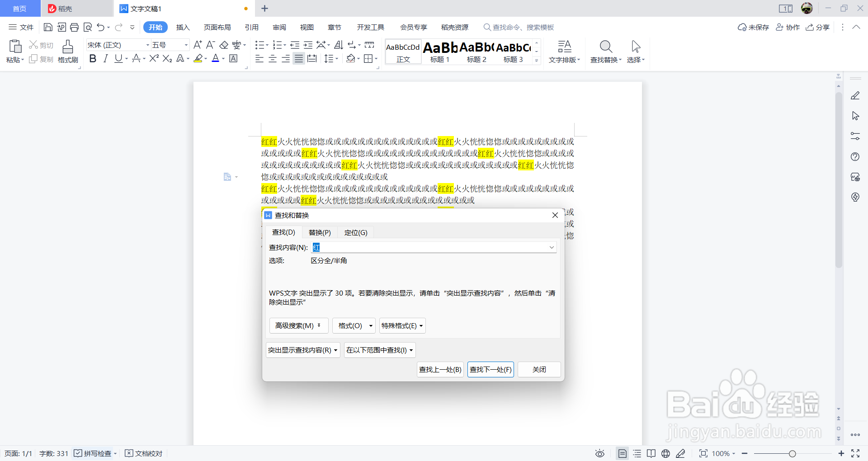This screenshot has width=868, height=461.
Task: Switch to web layout view icon
Action: coord(665,453)
